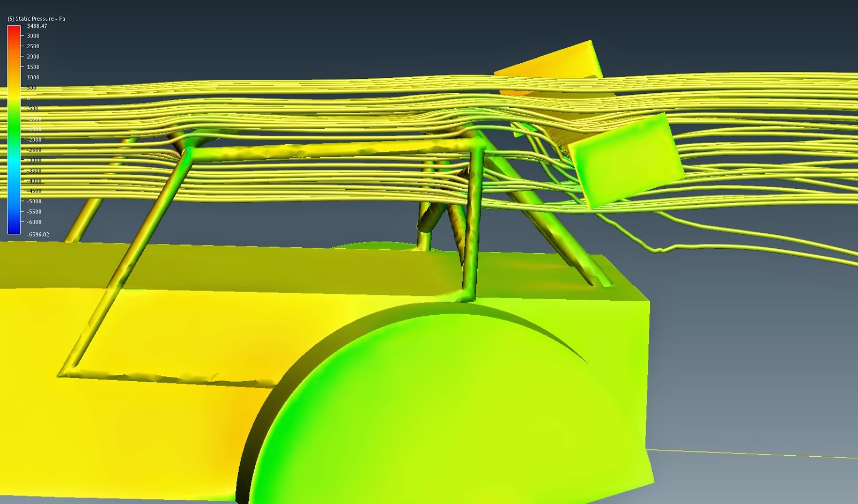Screen dimensions: 858x504
Task: Click the -5000 legend tick label
Action: click(x=34, y=202)
